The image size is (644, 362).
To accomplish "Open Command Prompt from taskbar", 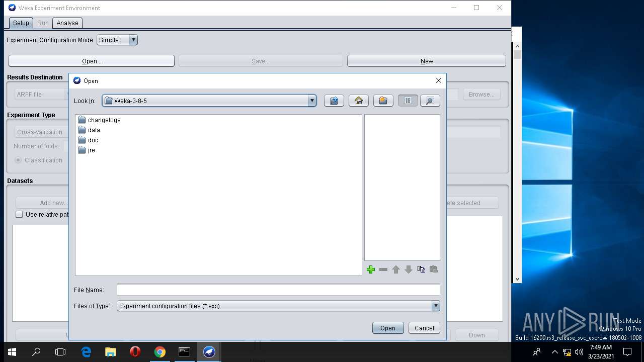I will pyautogui.click(x=184, y=352).
